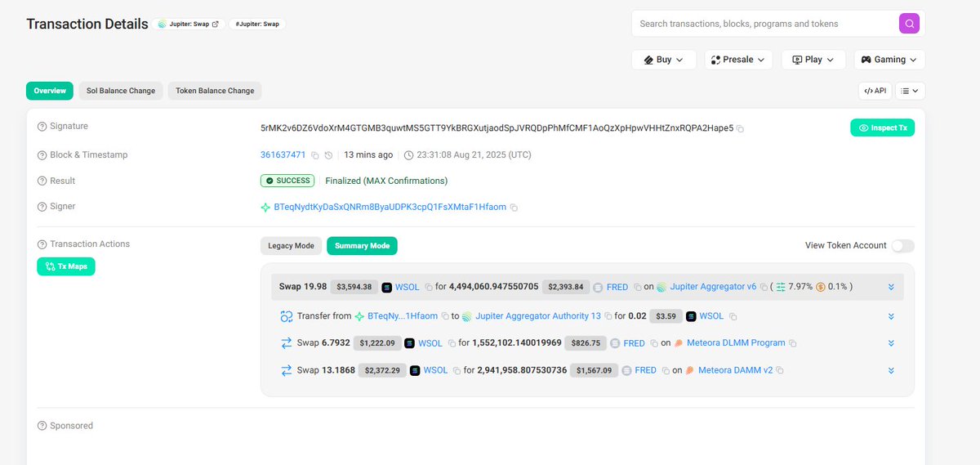The height and width of the screenshot is (465, 980).
Task: Click help icon next to Signature
Action: point(42,127)
